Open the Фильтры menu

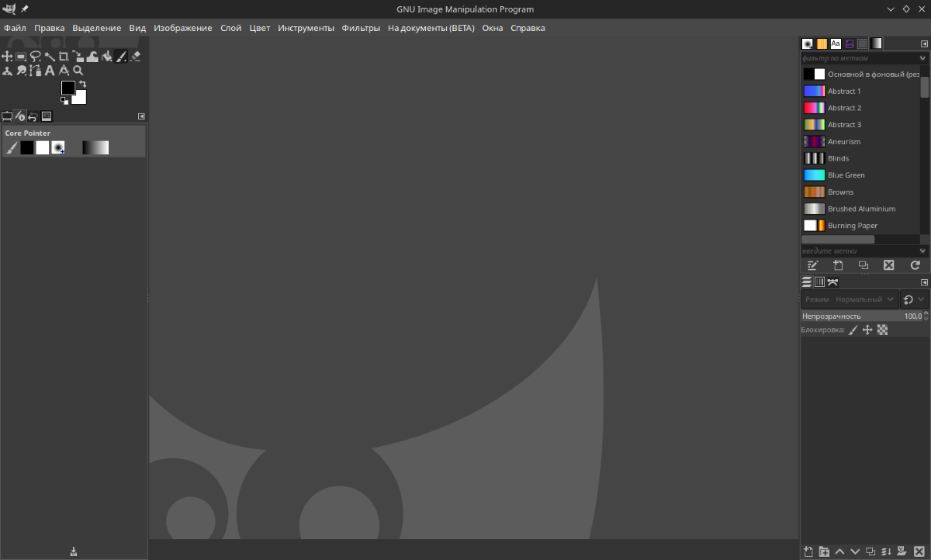(x=361, y=28)
